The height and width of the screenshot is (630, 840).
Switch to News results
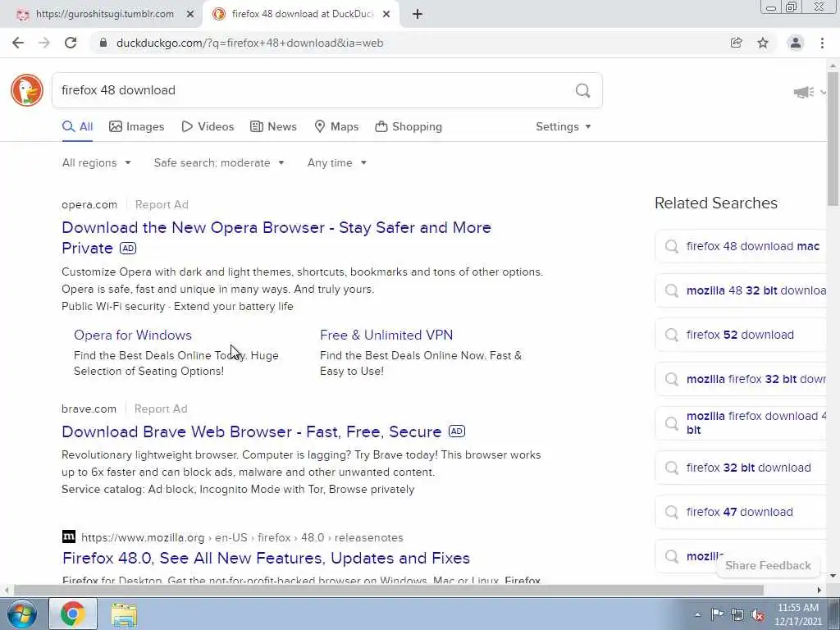pyautogui.click(x=273, y=127)
